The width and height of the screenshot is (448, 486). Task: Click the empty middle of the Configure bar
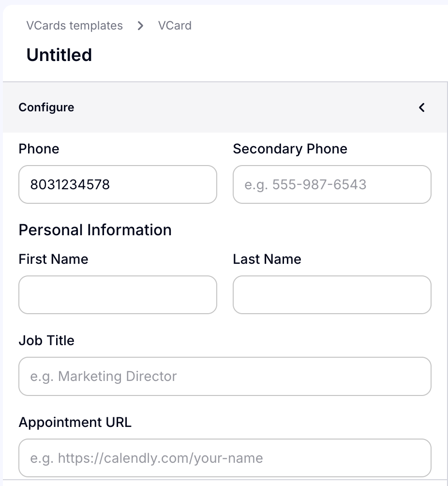[242, 107]
